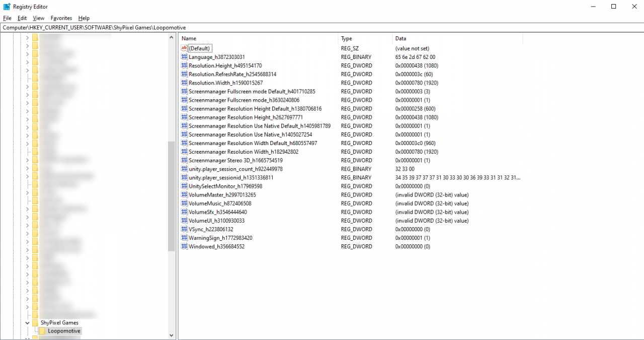Screen dimensions: 644x340
Task: Click the (Default) string value icon
Action: [184, 48]
